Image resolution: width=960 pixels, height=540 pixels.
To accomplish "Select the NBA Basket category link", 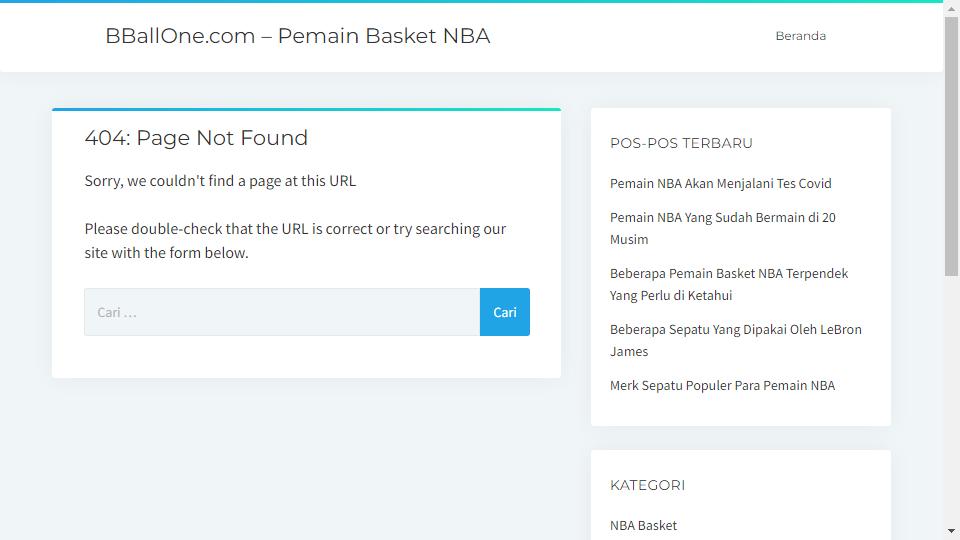I will click(x=643, y=525).
